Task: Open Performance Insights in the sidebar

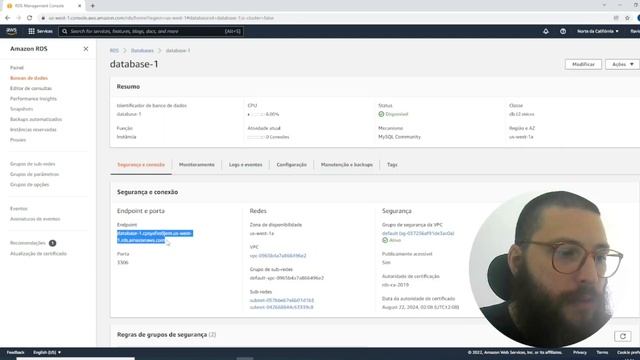Action: coord(33,98)
